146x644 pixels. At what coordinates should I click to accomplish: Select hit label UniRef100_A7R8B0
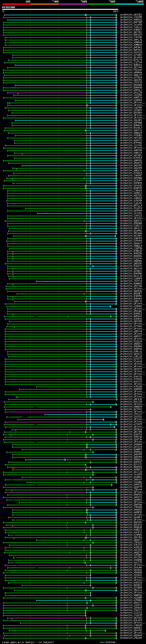click(x=131, y=600)
